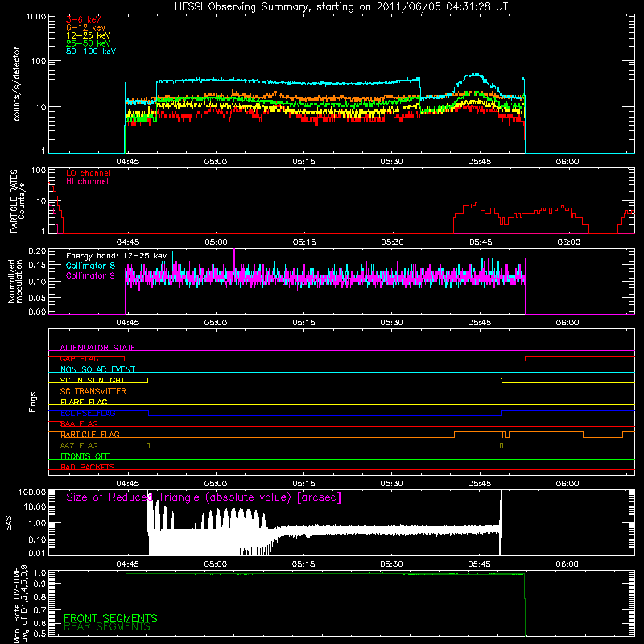
Task: Click the 05:00 tick label under SAS plot
Action: coord(216,564)
